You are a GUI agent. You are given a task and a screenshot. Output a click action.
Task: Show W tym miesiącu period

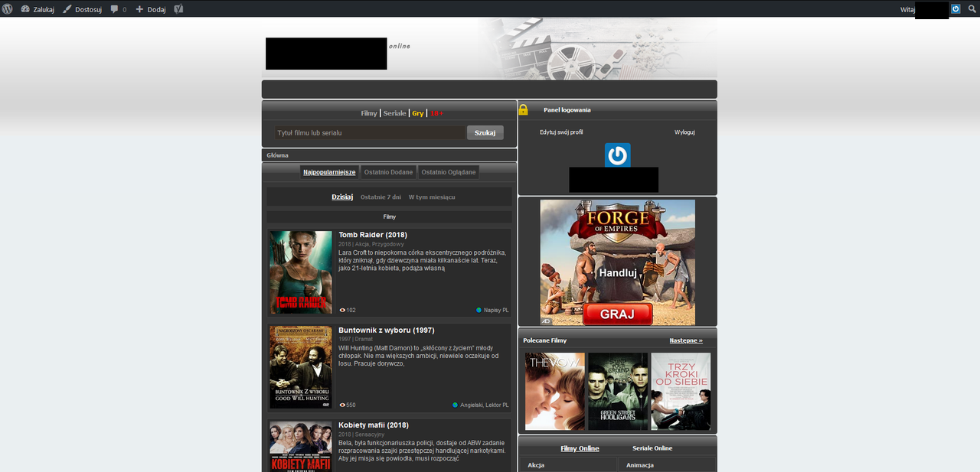[432, 197]
